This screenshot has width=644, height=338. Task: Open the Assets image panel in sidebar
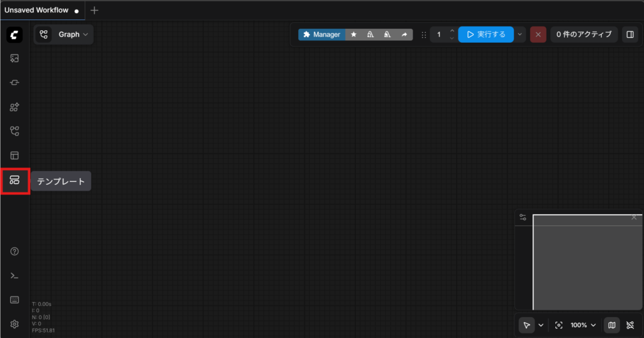point(14,59)
